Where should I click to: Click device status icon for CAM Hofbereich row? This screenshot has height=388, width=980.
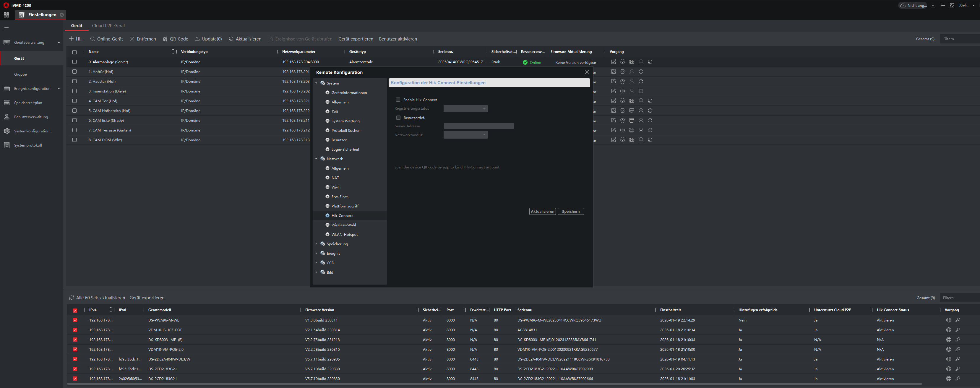click(632, 111)
